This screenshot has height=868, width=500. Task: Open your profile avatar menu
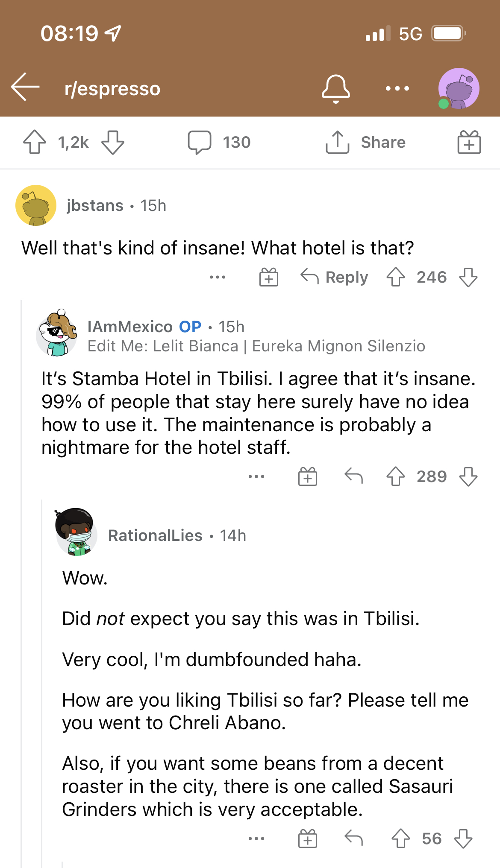pyautogui.click(x=459, y=88)
